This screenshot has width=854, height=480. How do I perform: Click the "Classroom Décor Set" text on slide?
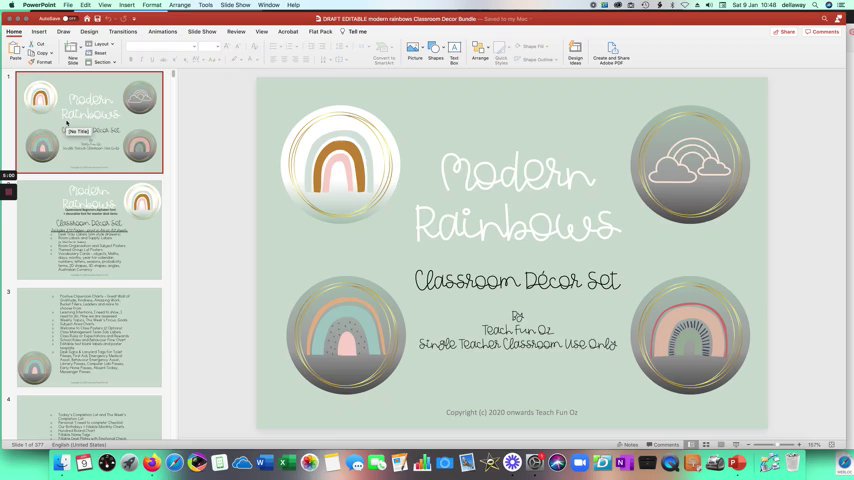tap(517, 280)
